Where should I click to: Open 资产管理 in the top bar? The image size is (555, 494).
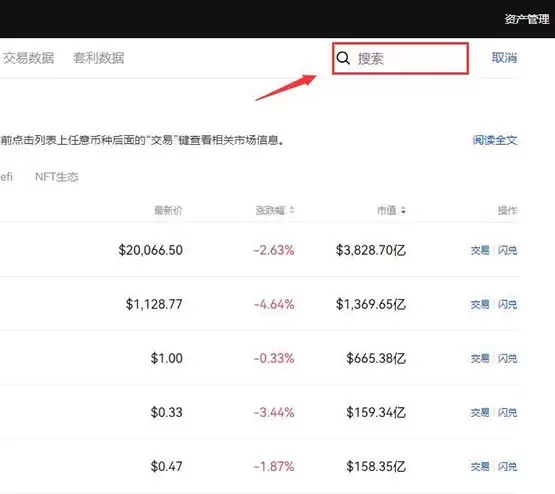tap(527, 19)
